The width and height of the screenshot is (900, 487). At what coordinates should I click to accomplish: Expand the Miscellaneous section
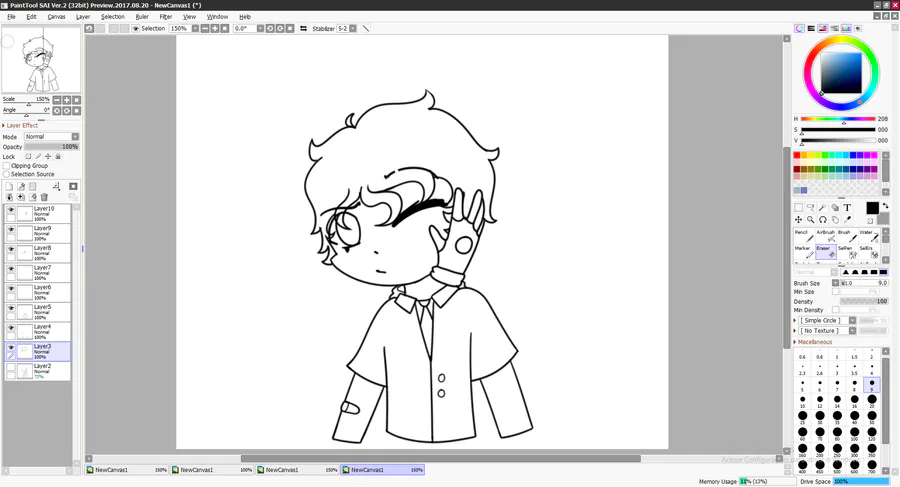coord(813,342)
